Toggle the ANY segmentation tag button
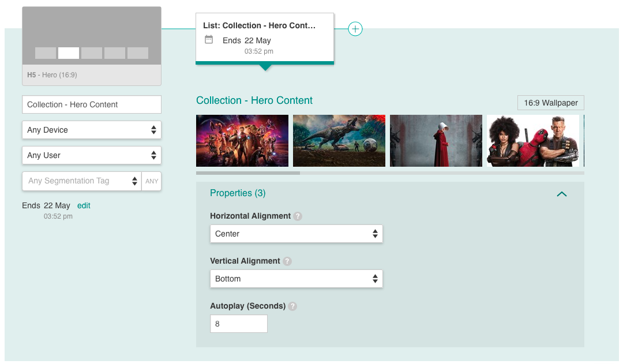623x364 pixels. pyautogui.click(x=151, y=181)
